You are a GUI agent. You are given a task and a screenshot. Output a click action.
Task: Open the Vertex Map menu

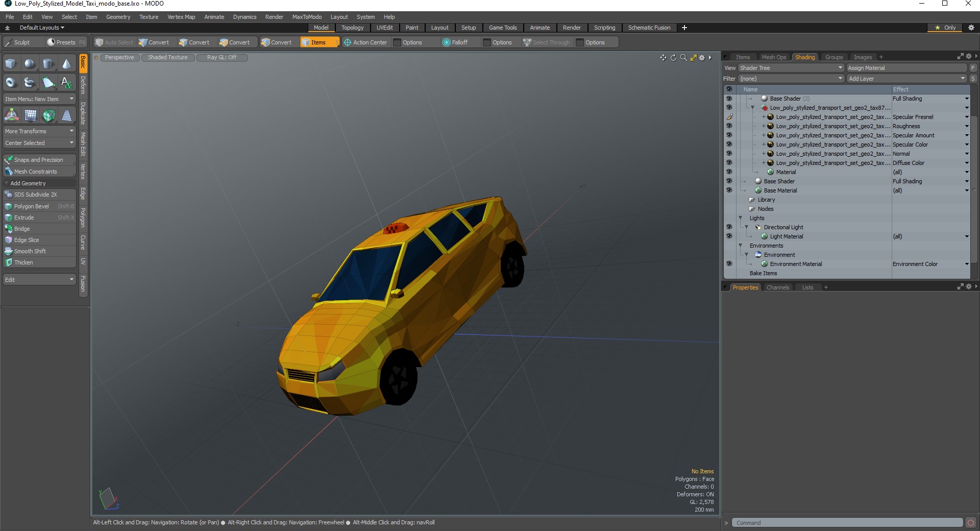[181, 17]
